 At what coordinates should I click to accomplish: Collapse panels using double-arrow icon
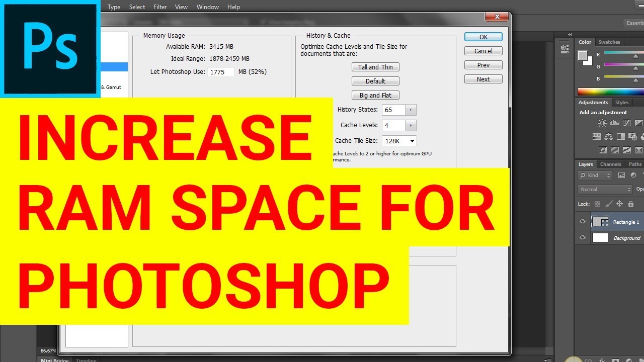coord(570,35)
